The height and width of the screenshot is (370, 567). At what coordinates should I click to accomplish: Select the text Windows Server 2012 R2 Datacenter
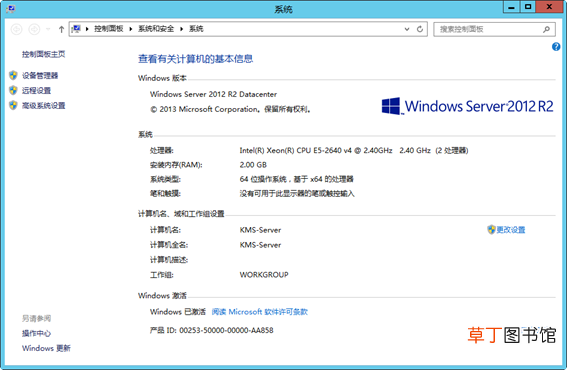[213, 94]
